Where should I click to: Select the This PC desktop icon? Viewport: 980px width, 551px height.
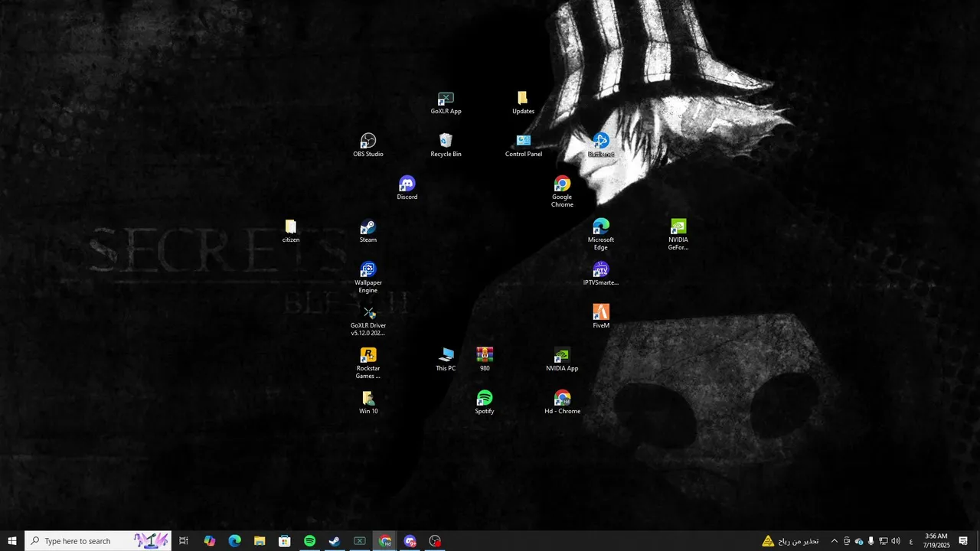coord(446,360)
